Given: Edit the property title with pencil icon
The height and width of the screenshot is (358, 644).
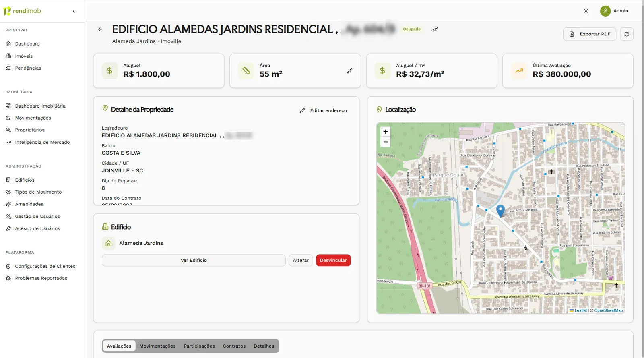Looking at the screenshot, I should coord(435,29).
